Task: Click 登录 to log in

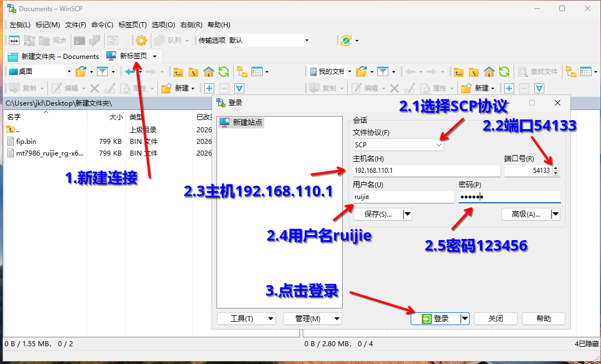Action: (436, 318)
